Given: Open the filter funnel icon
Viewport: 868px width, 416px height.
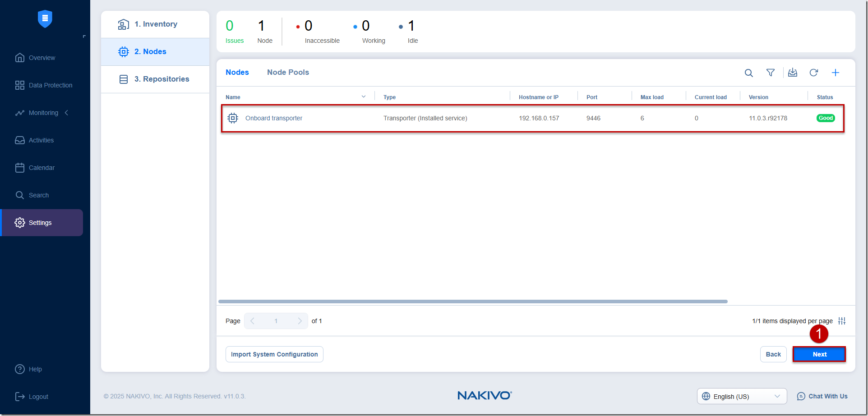Looking at the screenshot, I should tap(771, 73).
